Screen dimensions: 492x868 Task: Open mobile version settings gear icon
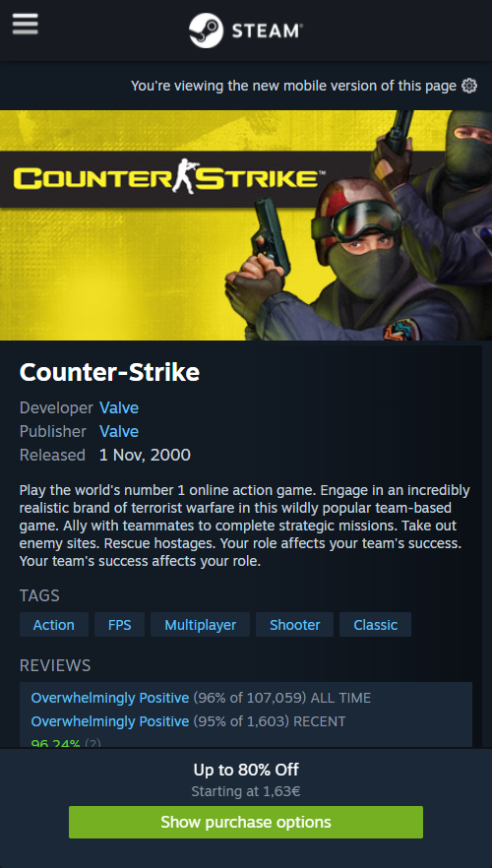(x=469, y=86)
